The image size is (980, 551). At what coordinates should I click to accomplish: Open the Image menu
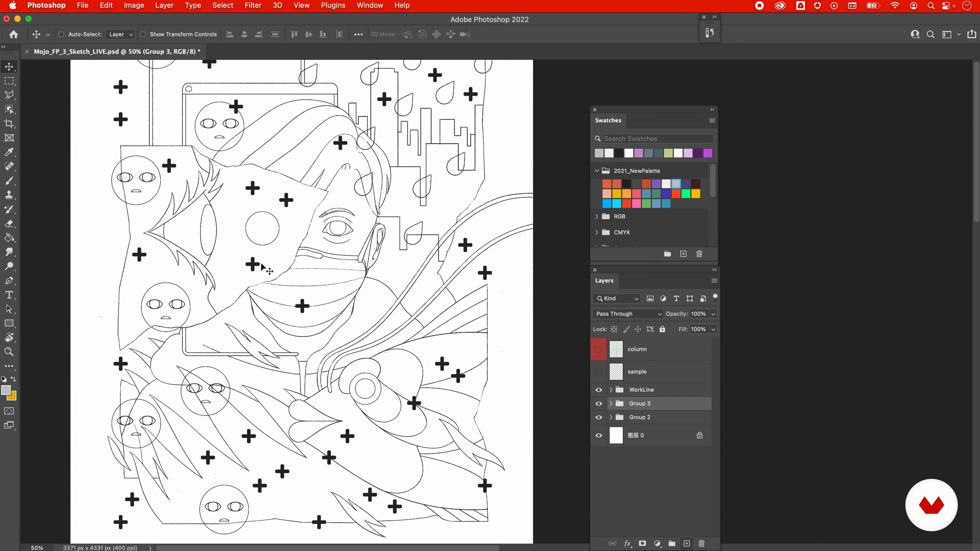click(x=133, y=5)
